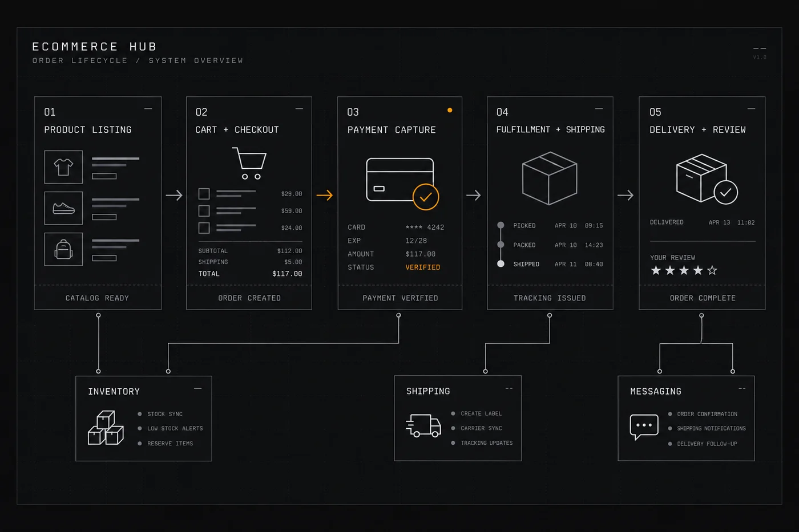Collapse the Inventory panel
The image size is (799, 532).
[x=198, y=388]
